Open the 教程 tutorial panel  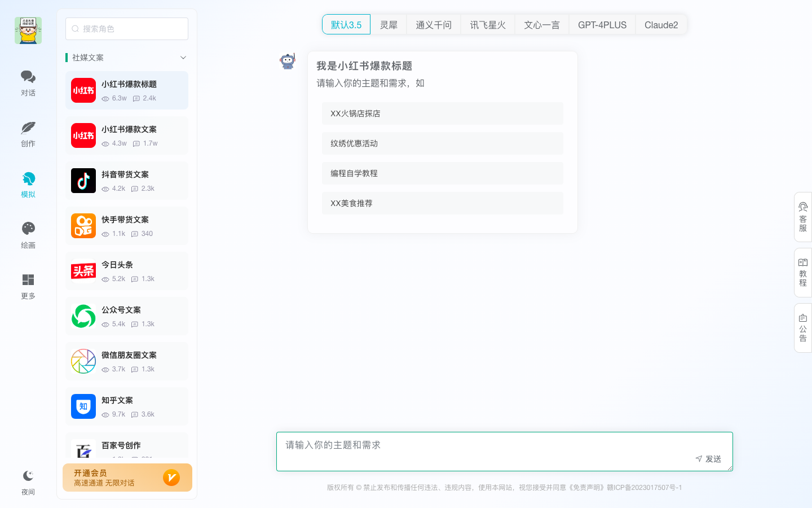coord(802,273)
